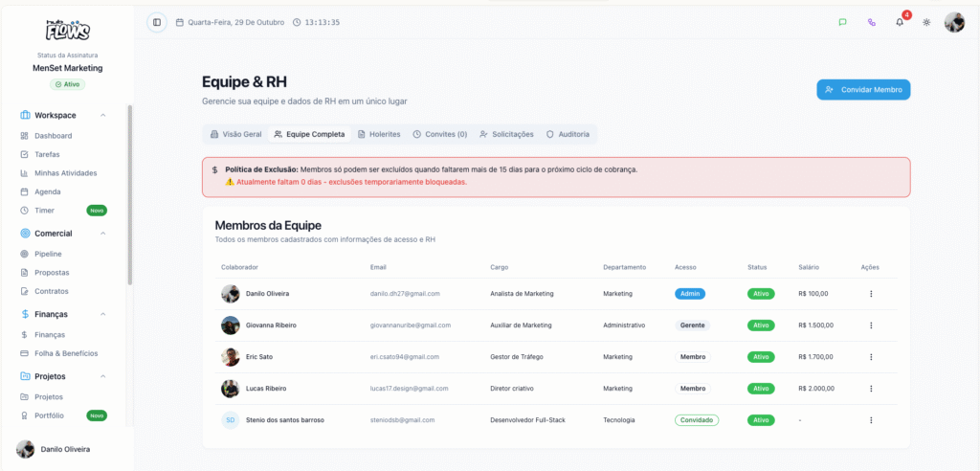The width and height of the screenshot is (980, 471).
Task: Open the green chat message icon
Action: point(842,23)
